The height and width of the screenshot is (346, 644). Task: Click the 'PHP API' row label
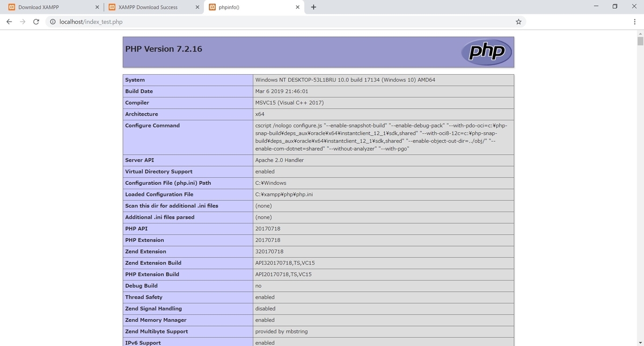[136, 228]
